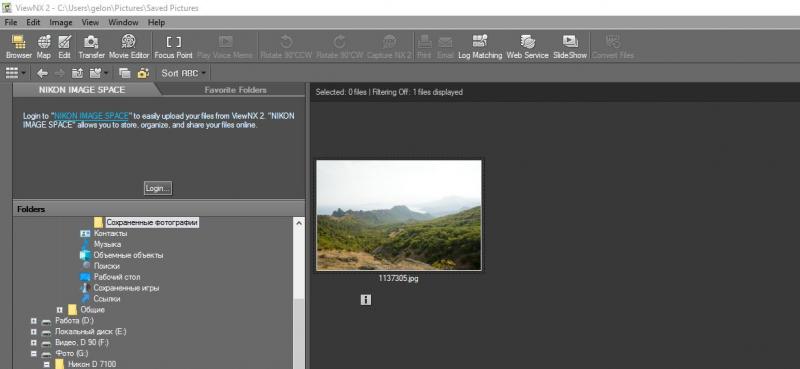Viewport: 800px width, 369px height.
Task: Select Объемные объекты folder
Action: pos(128,255)
